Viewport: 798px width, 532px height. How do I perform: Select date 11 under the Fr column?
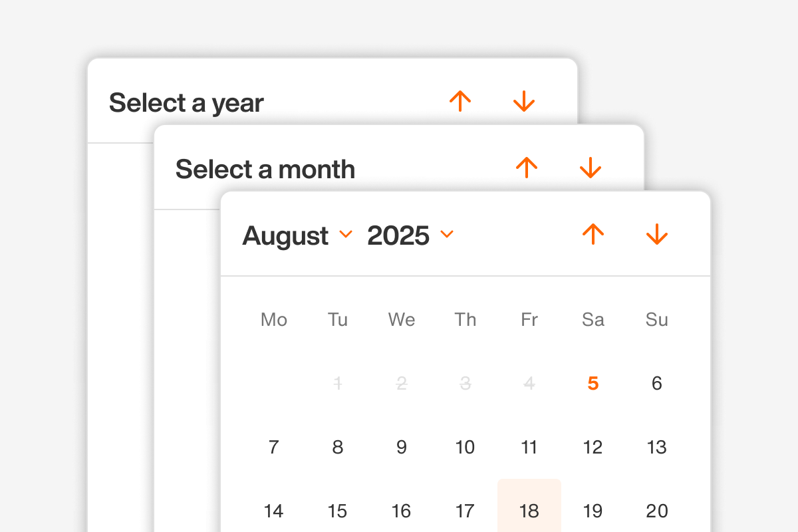pyautogui.click(x=529, y=447)
